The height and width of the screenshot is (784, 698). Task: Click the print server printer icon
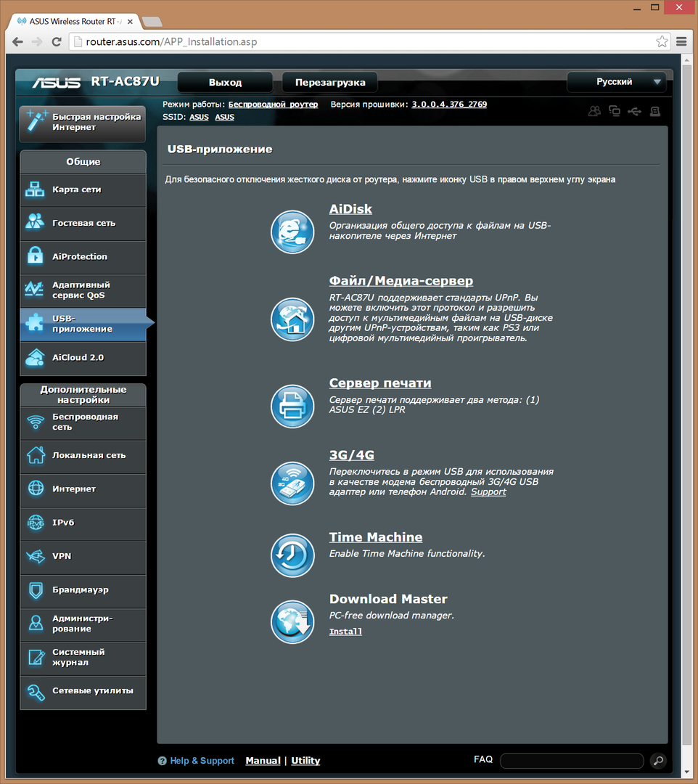(x=292, y=406)
